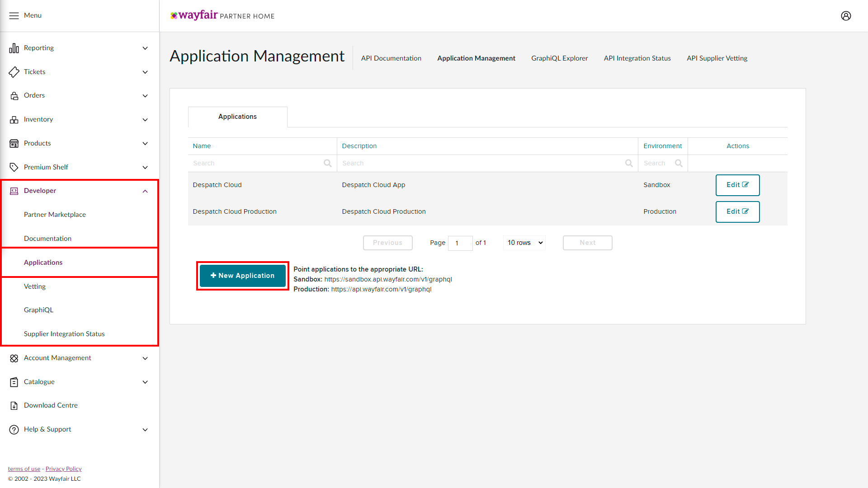
Task: Click the sandbox GraphQL URL text
Action: click(388, 279)
